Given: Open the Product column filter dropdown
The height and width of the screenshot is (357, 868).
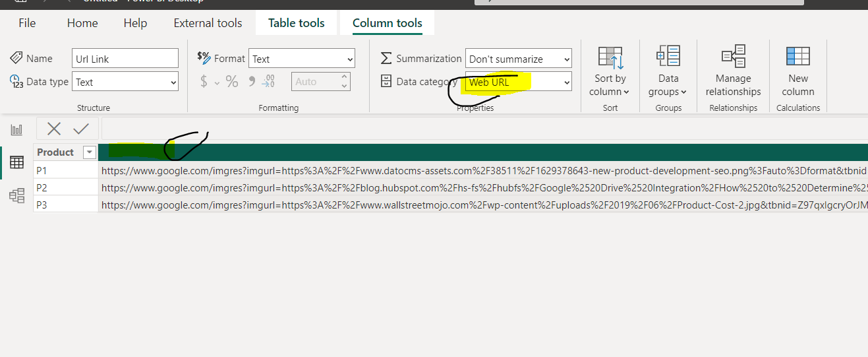Looking at the screenshot, I should pos(90,152).
